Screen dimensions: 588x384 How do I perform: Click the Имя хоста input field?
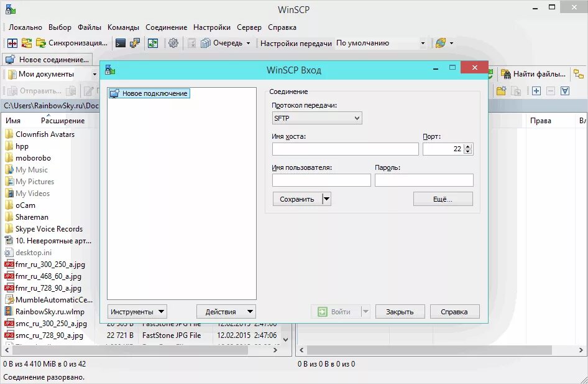coord(346,149)
